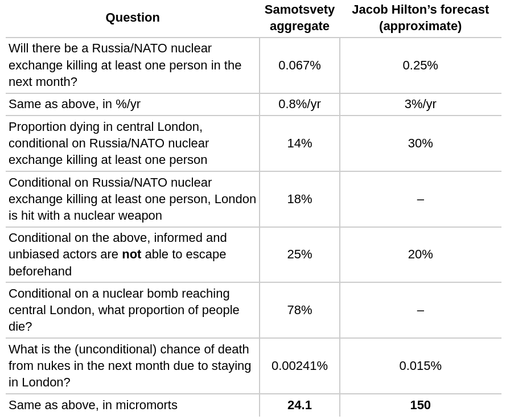Click the bold word 'not' in question text
The height and width of the screenshot is (420, 510).
131,254
